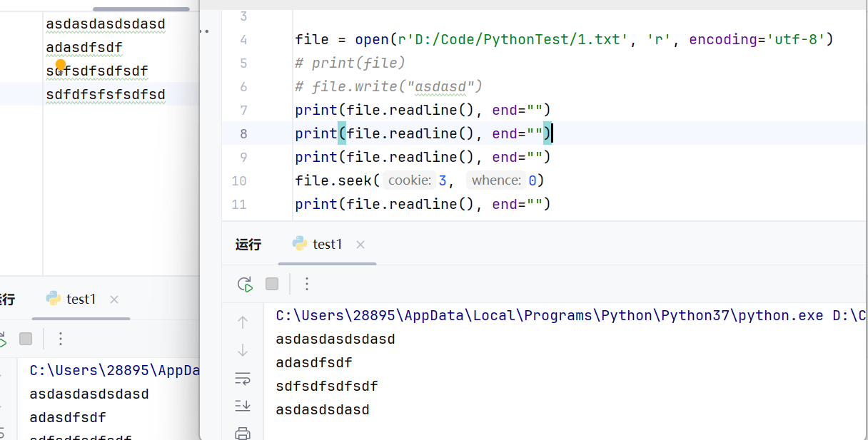
Task: Click 'adasdfsdf' line in back editor
Action: (x=84, y=47)
